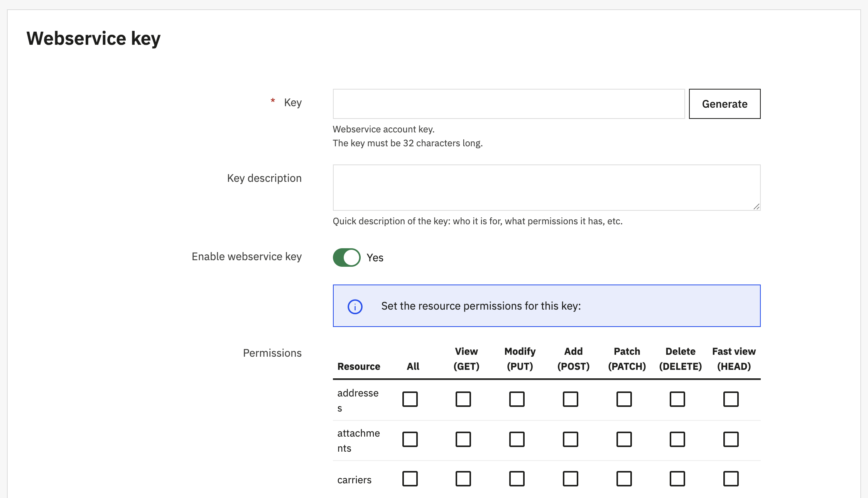868x498 pixels.
Task: Check Modify (PUT) permission for addresses
Action: (x=517, y=399)
